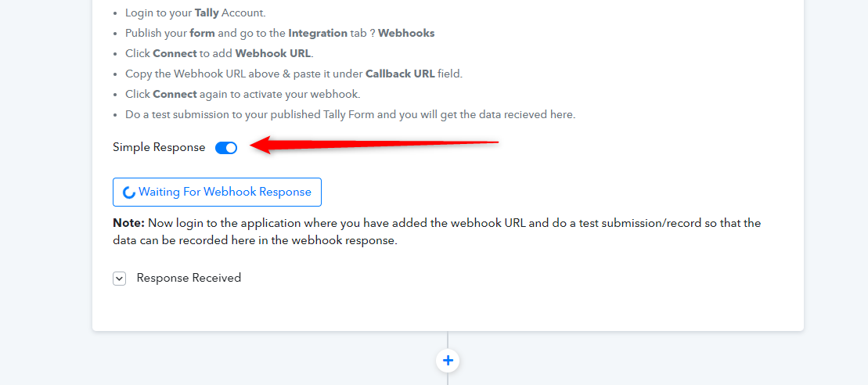Click the Waiting For Webhook Response button
Image resolution: width=868 pixels, height=385 pixels.
click(x=217, y=192)
